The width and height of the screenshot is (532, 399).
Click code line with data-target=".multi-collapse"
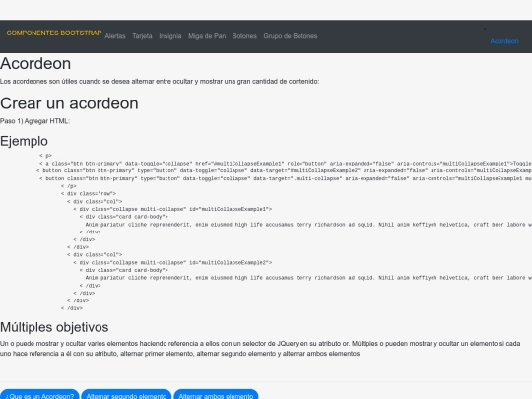point(286,178)
